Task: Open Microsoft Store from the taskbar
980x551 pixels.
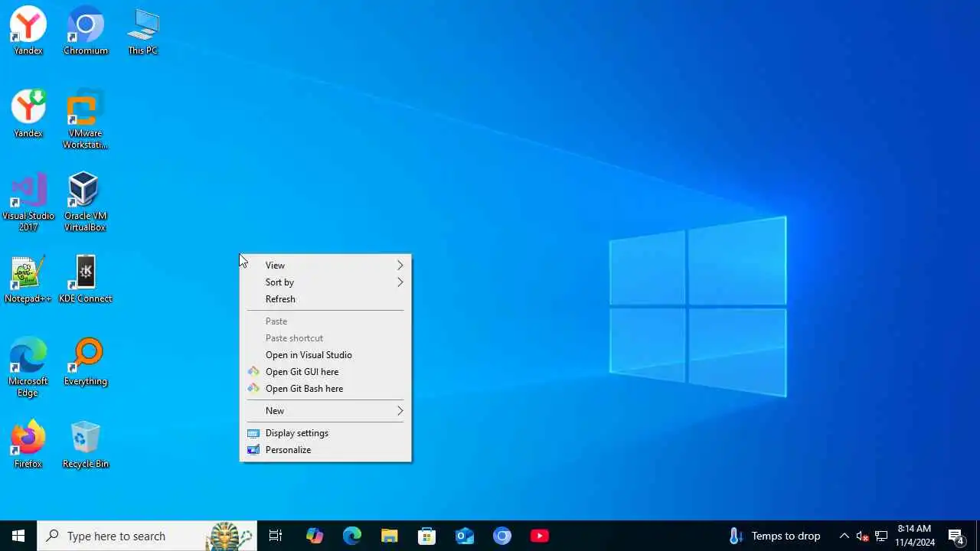Action: pos(427,536)
